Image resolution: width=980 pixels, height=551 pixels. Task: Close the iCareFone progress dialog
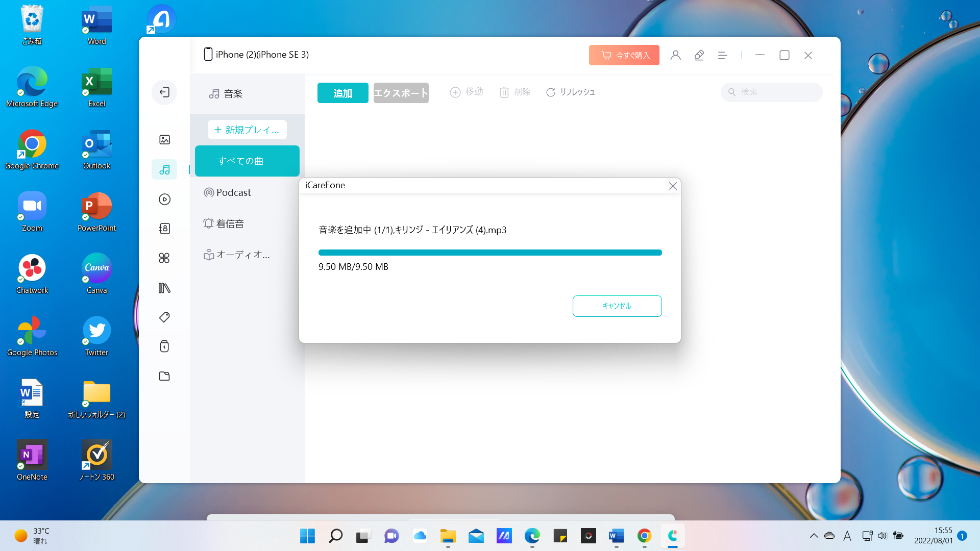click(x=673, y=186)
